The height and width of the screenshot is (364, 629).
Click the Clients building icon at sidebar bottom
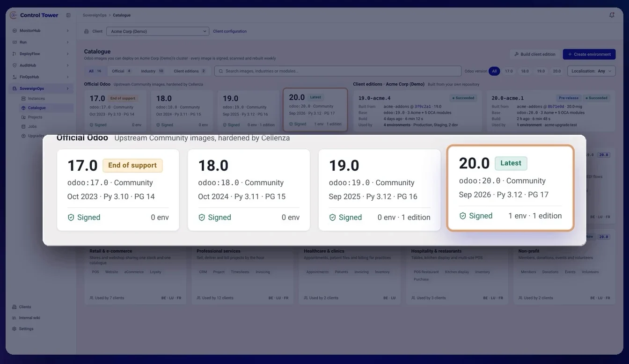click(15, 307)
